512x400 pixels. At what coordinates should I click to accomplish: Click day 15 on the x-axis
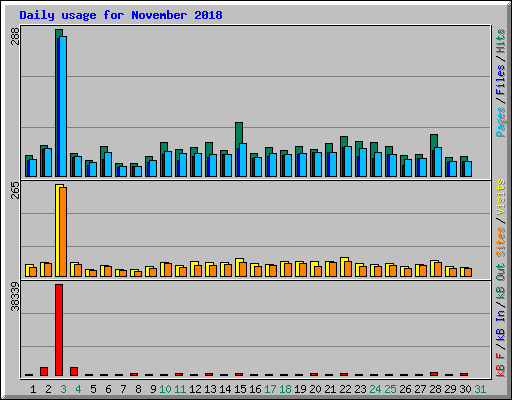240,389
